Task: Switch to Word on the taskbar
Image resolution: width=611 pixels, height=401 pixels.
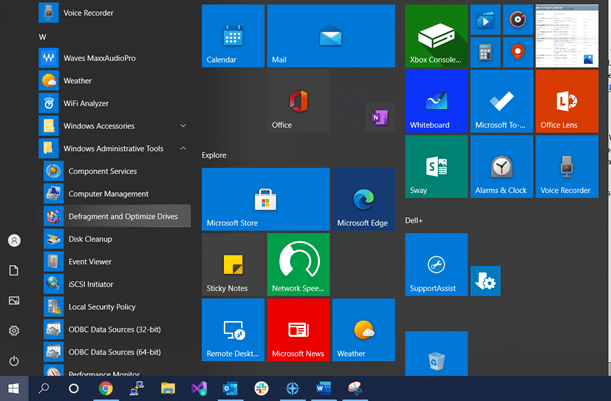Action: tap(324, 389)
